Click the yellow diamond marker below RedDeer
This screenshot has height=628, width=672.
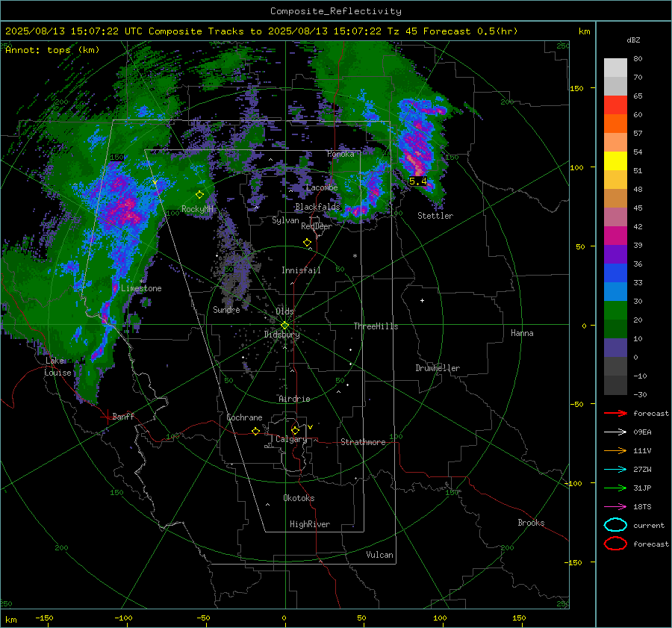(308, 243)
